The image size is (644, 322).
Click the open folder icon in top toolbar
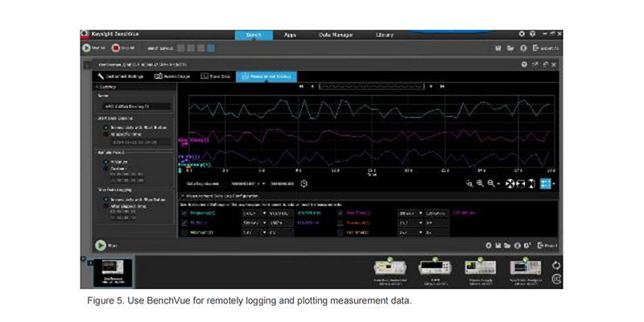[x=510, y=48]
